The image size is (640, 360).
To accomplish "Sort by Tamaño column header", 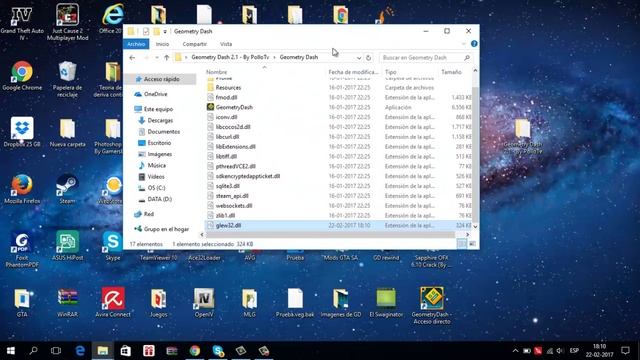I will coord(451,72).
